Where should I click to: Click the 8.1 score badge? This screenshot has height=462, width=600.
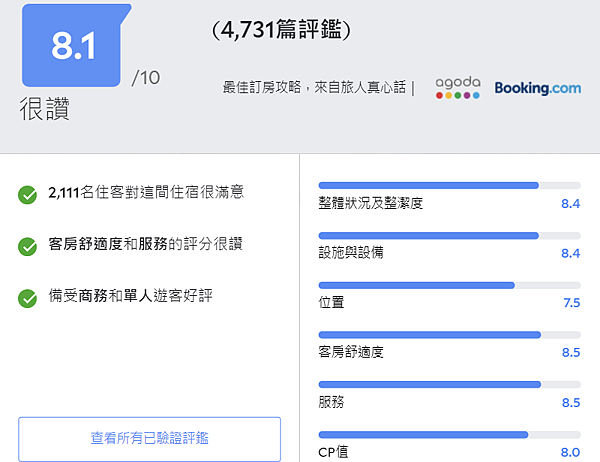click(73, 48)
